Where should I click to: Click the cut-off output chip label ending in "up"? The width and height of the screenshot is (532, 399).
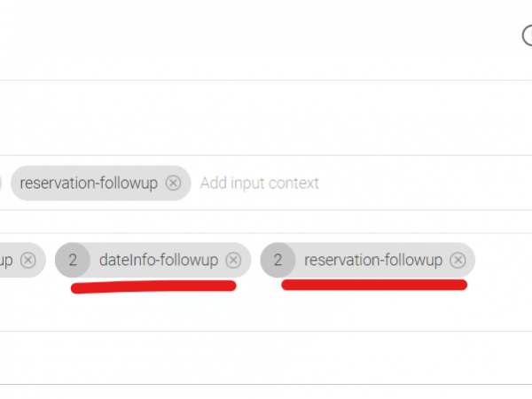pyautogui.click(x=7, y=260)
